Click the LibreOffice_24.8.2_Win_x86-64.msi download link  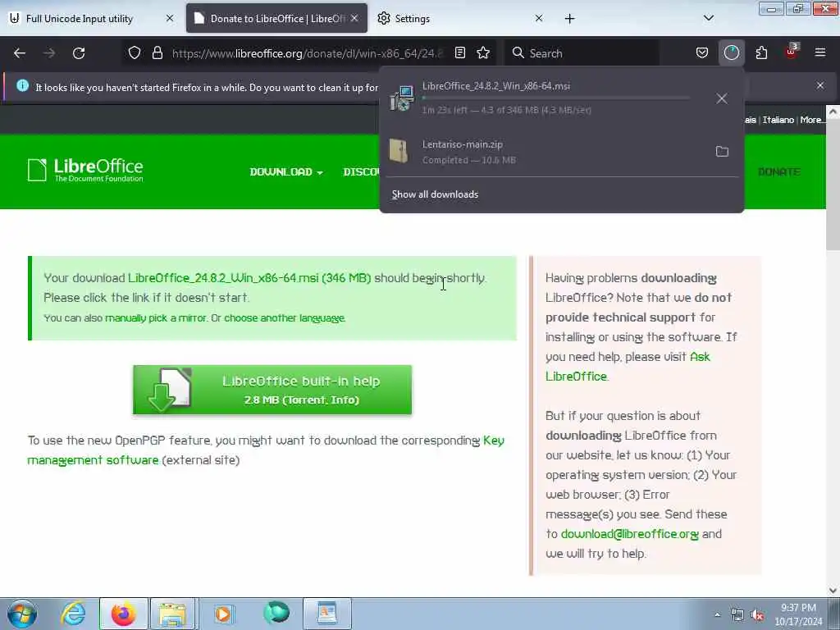(249, 278)
